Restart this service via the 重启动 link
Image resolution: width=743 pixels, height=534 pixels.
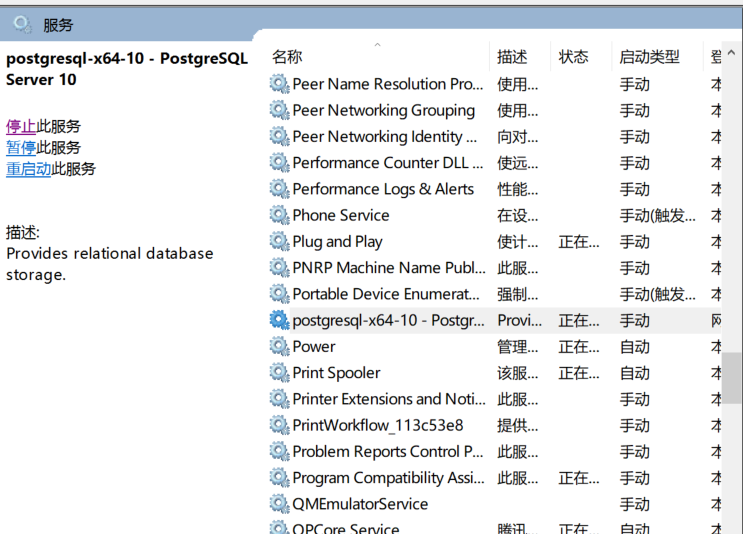pyautogui.click(x=28, y=169)
